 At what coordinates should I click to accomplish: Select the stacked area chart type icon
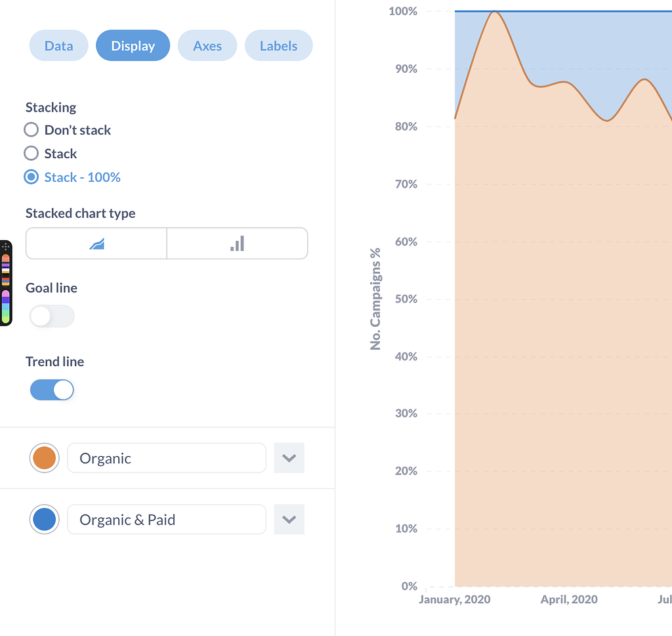pyautogui.click(x=96, y=243)
